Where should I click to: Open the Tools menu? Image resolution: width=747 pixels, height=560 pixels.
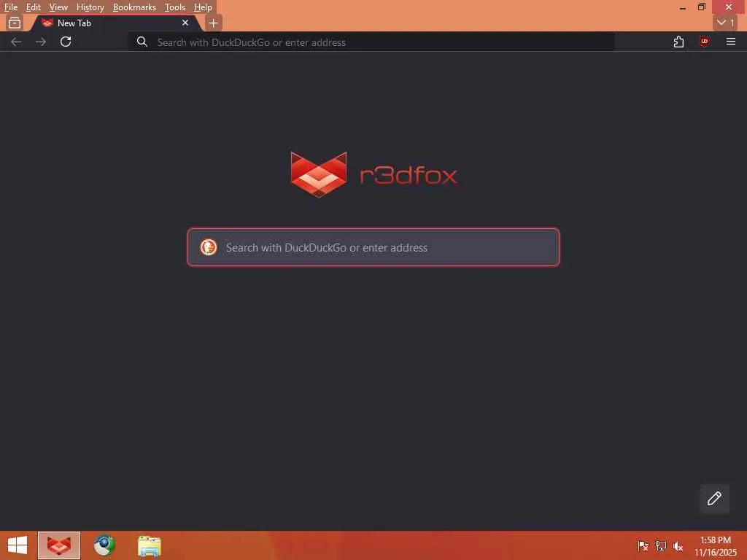pos(175,7)
